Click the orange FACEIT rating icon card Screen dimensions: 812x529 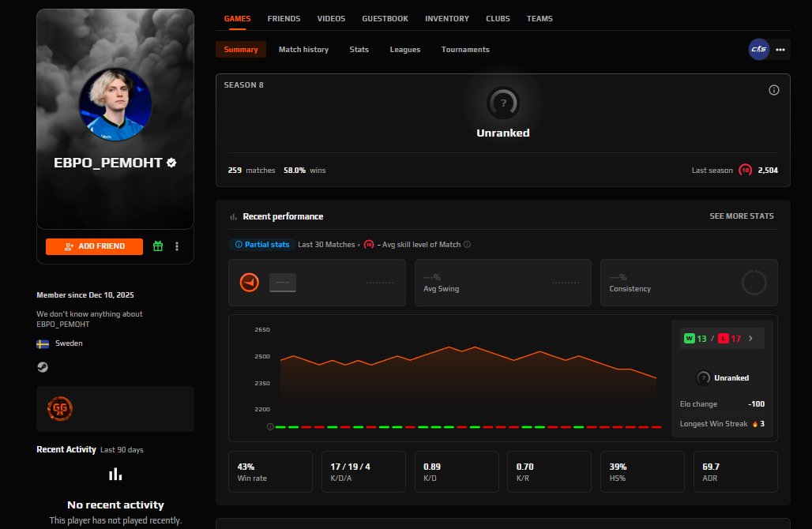pyautogui.click(x=317, y=283)
